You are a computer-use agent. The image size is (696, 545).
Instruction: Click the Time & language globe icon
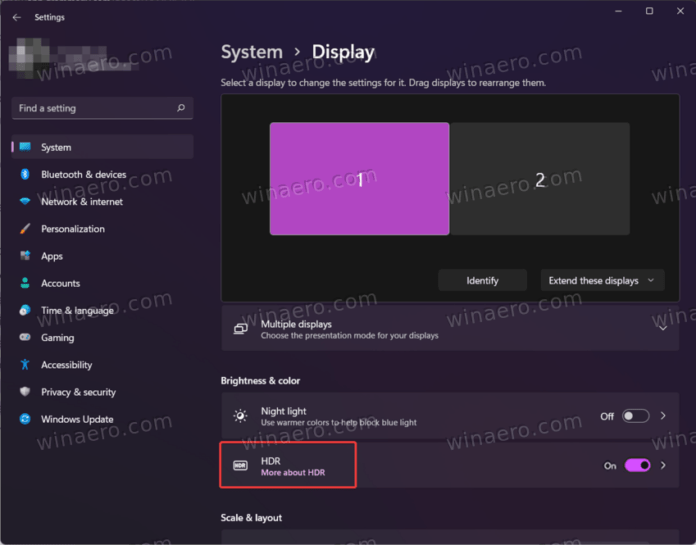point(25,310)
